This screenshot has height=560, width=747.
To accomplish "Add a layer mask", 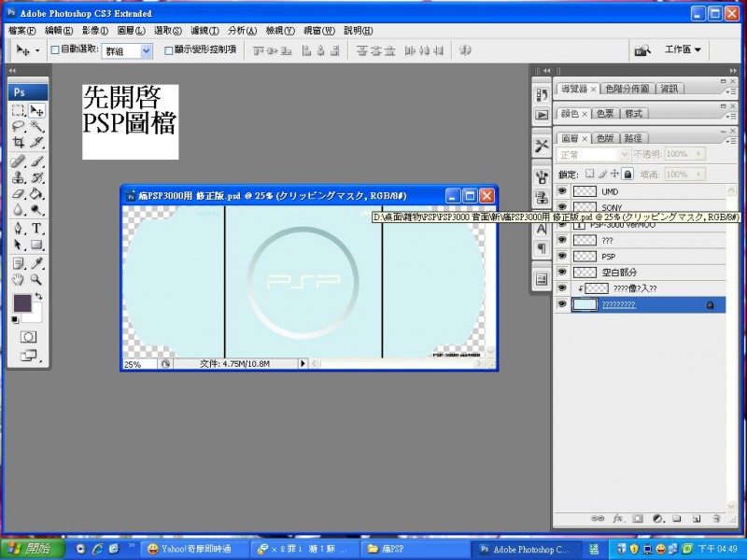I will point(638,519).
